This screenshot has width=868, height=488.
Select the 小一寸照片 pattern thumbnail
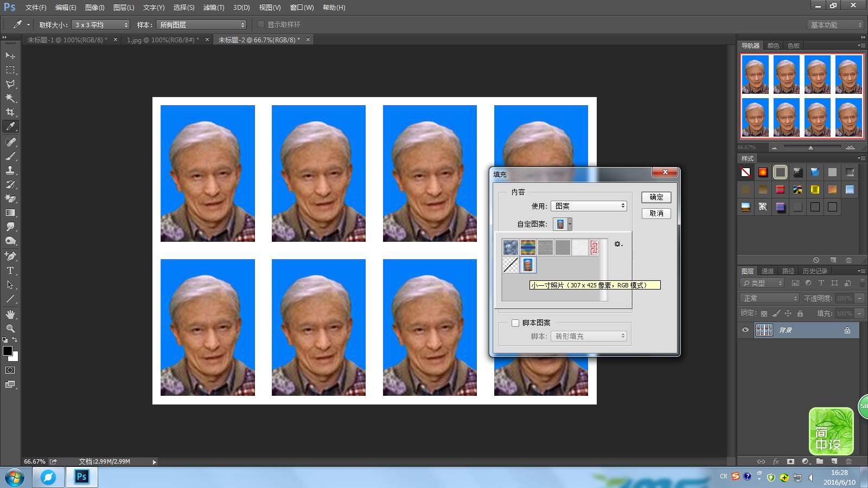pos(527,265)
